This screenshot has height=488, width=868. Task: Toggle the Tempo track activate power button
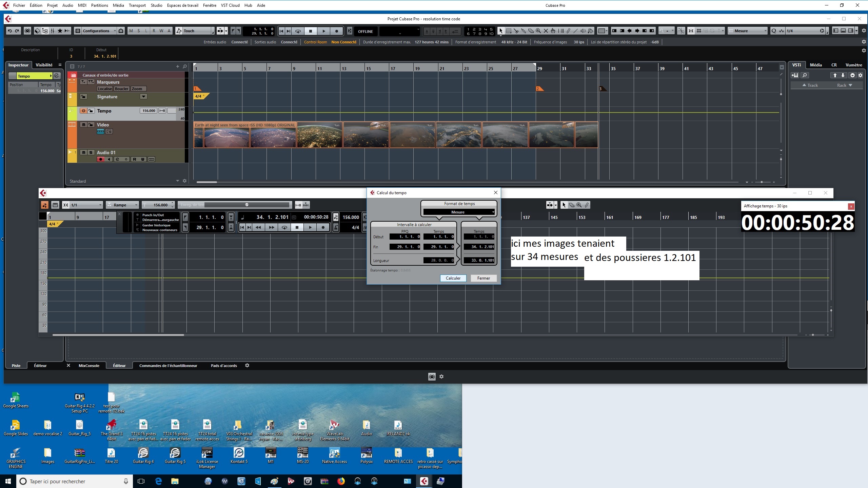click(83, 111)
